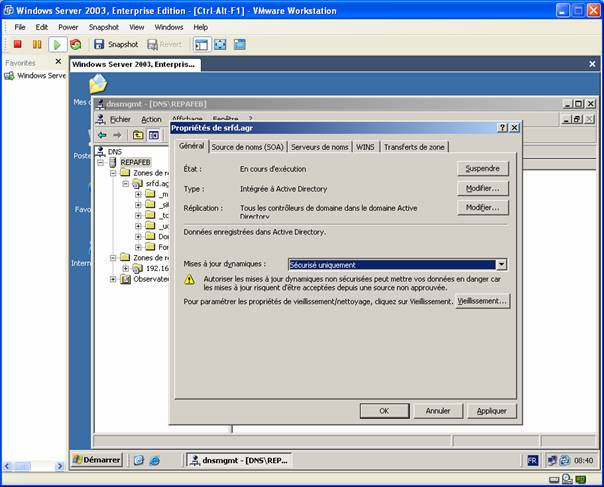Open the Démarrer start menu
The width and height of the screenshot is (604, 487).
(x=97, y=460)
